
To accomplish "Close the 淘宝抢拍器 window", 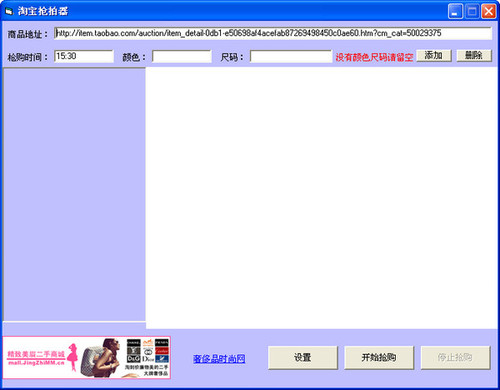I will (489, 12).
